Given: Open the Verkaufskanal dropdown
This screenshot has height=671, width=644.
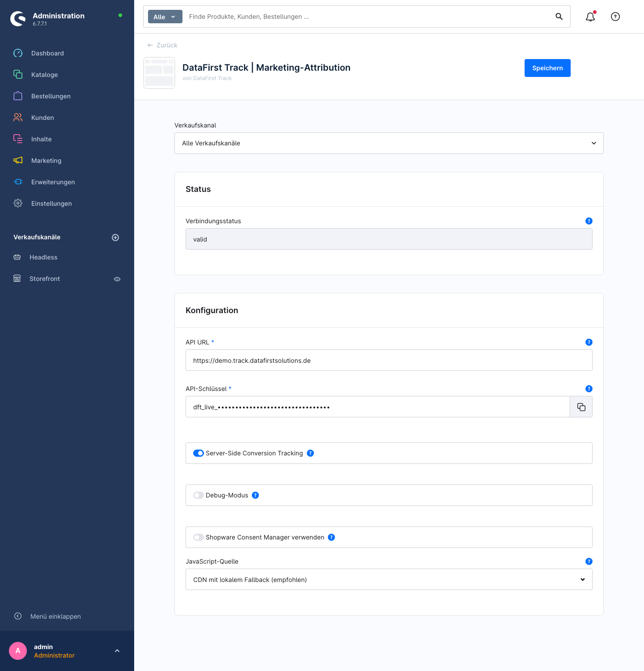Looking at the screenshot, I should tap(389, 143).
